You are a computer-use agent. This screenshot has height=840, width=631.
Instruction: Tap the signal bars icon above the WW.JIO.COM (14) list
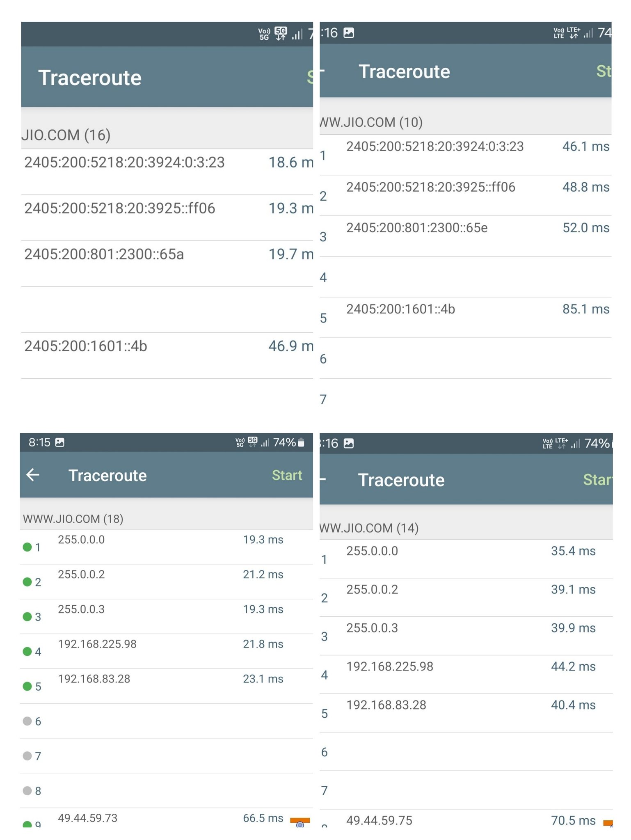pos(576,443)
